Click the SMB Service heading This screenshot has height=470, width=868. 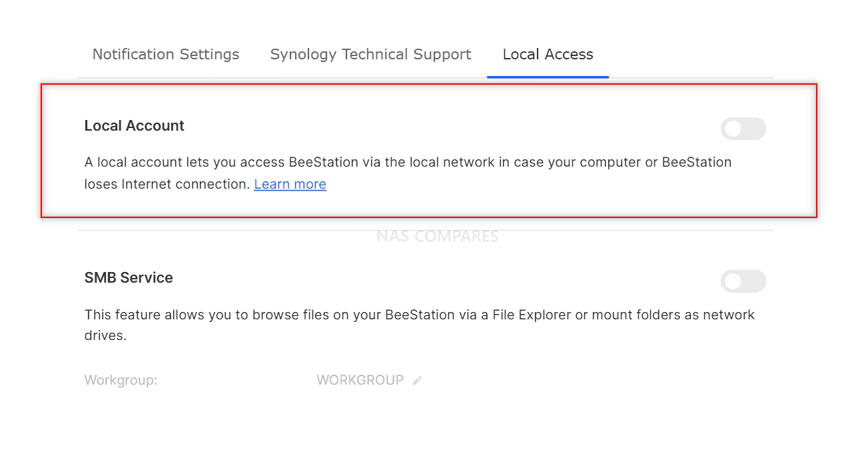129,277
